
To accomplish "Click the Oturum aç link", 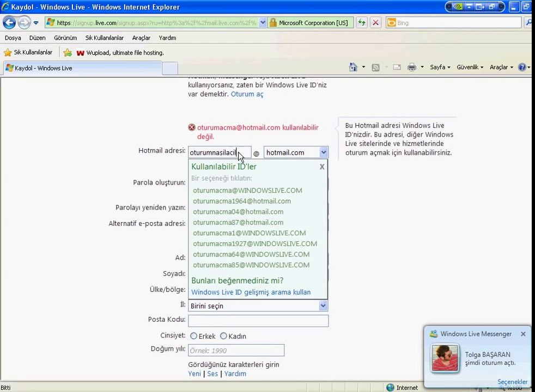I will (247, 94).
